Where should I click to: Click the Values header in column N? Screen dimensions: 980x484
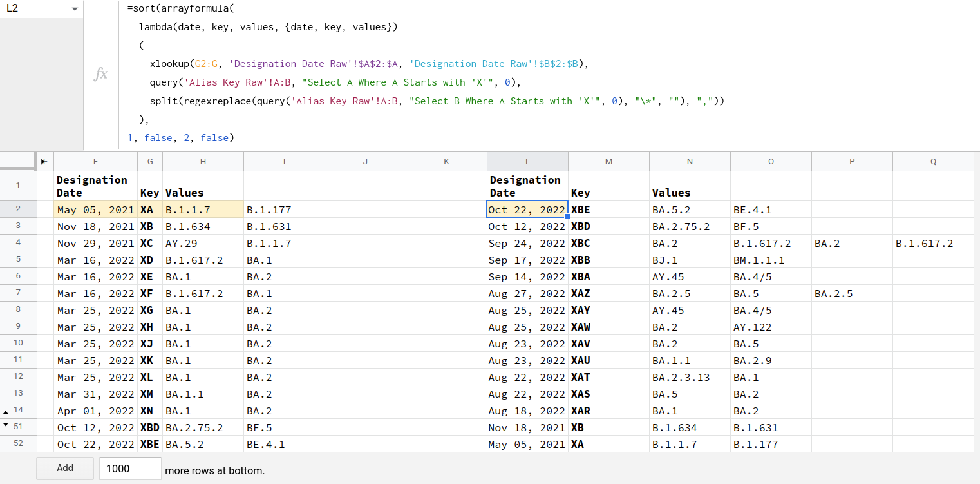tap(690, 186)
